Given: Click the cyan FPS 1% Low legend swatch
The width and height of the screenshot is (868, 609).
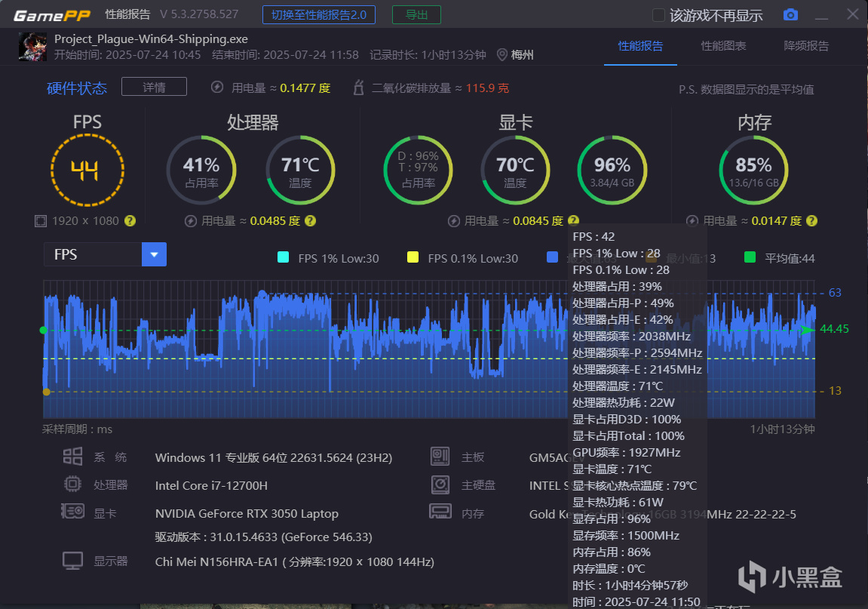Looking at the screenshot, I should 283,257.
